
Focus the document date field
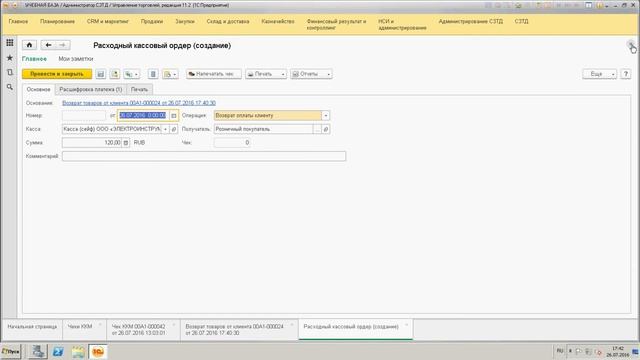143,116
